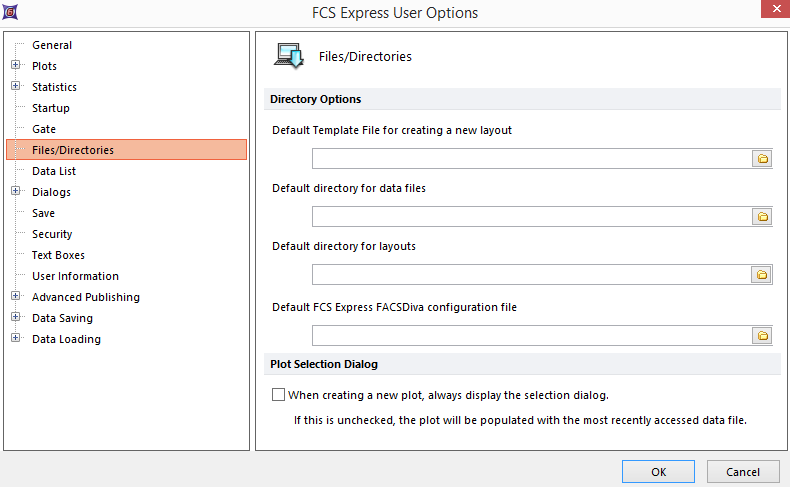Expand the Statistics tree node

[16, 87]
